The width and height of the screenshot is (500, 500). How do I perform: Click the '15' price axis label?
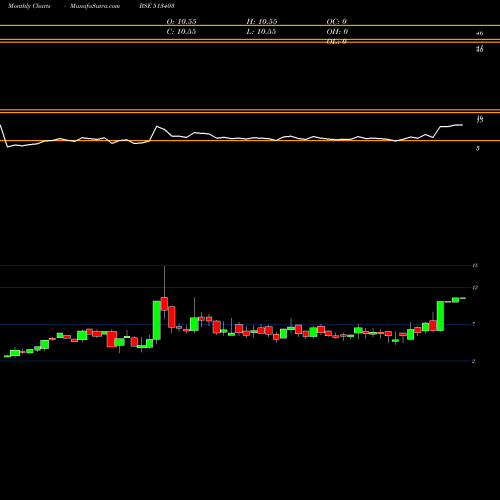coord(475,265)
